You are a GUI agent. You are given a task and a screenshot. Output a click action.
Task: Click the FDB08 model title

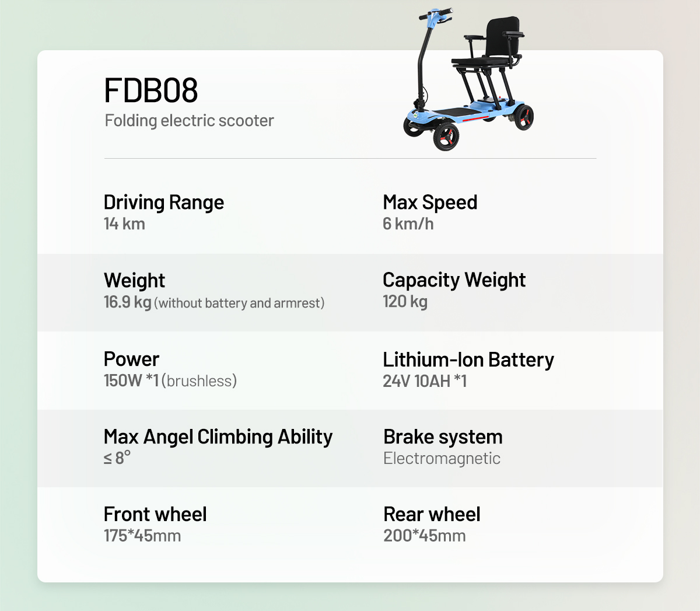[151, 90]
